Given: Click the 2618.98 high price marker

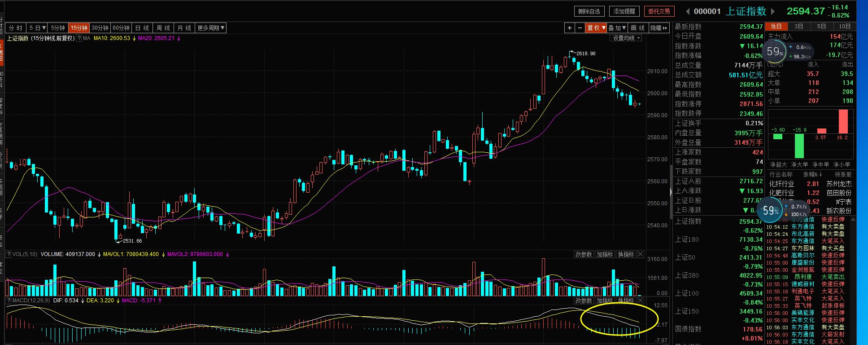Looking at the screenshot, I should point(586,53).
